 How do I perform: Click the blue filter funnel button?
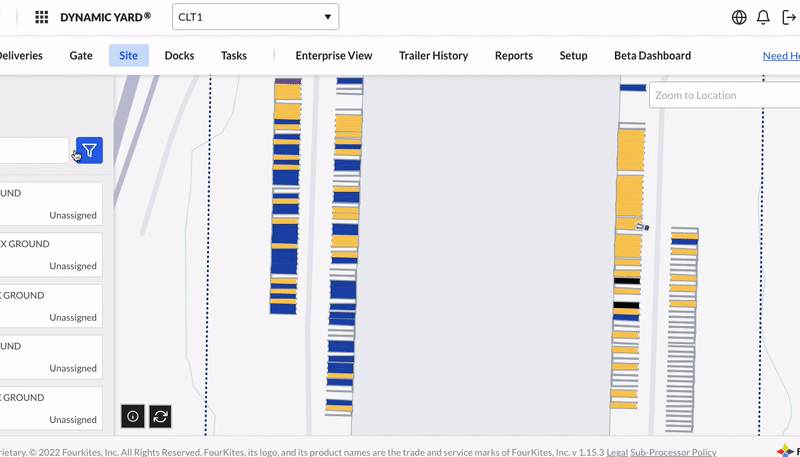[89, 150]
